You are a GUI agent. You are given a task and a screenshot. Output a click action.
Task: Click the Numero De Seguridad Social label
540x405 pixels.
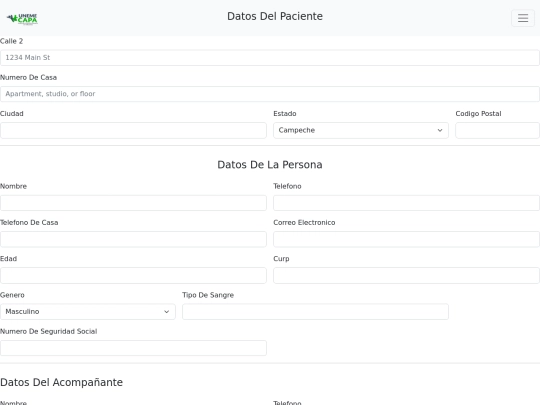tap(49, 331)
